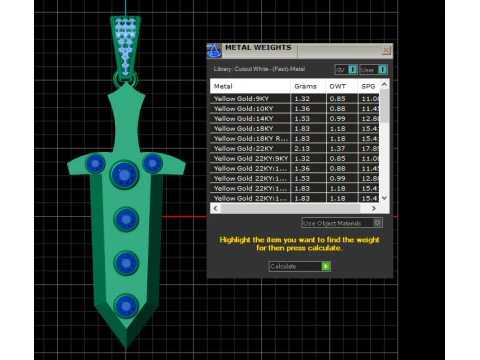Click the horizontal scroll right arrow
Image resolution: width=480 pixels, height=360 pixels.
374,208
